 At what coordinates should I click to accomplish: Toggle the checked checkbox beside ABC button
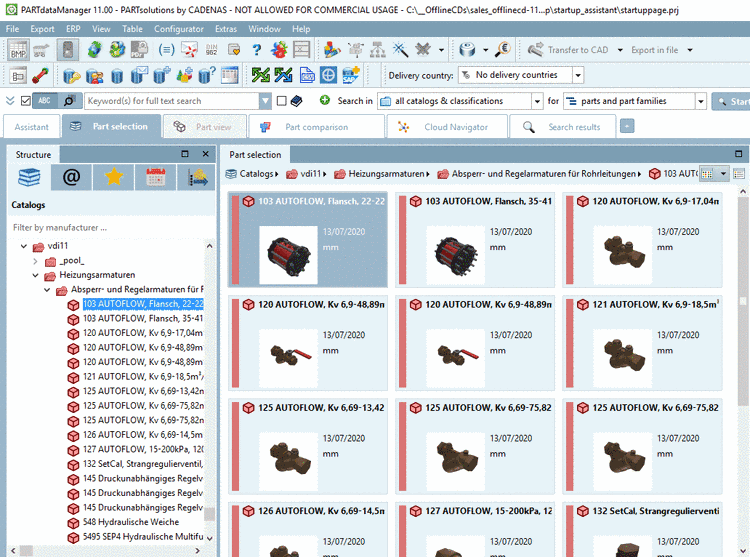point(26,101)
